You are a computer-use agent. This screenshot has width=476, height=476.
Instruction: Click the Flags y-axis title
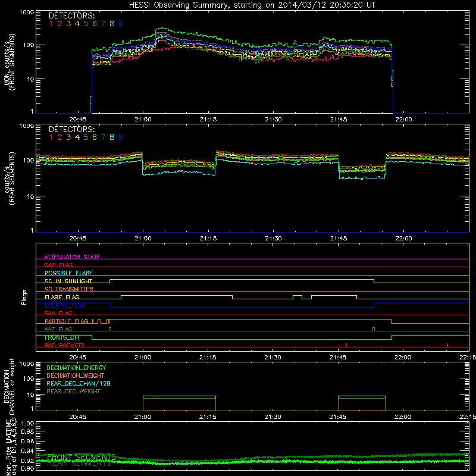pyautogui.click(x=24, y=297)
